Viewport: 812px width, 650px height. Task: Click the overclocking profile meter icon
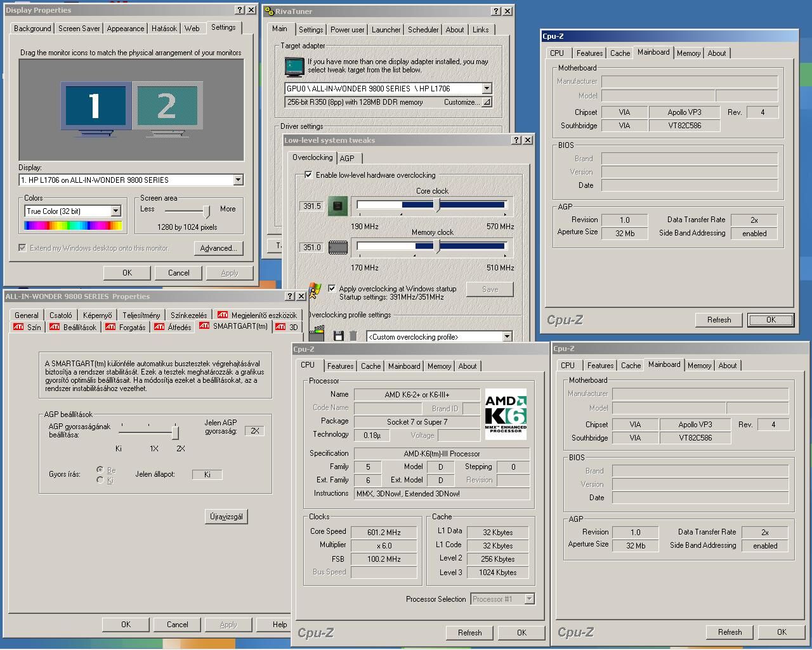[x=317, y=333]
